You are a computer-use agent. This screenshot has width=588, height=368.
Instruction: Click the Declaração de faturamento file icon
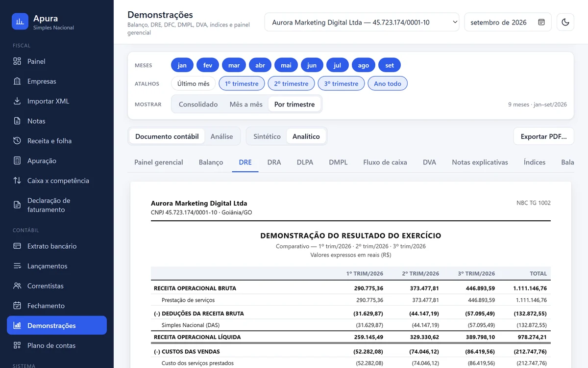tap(17, 205)
